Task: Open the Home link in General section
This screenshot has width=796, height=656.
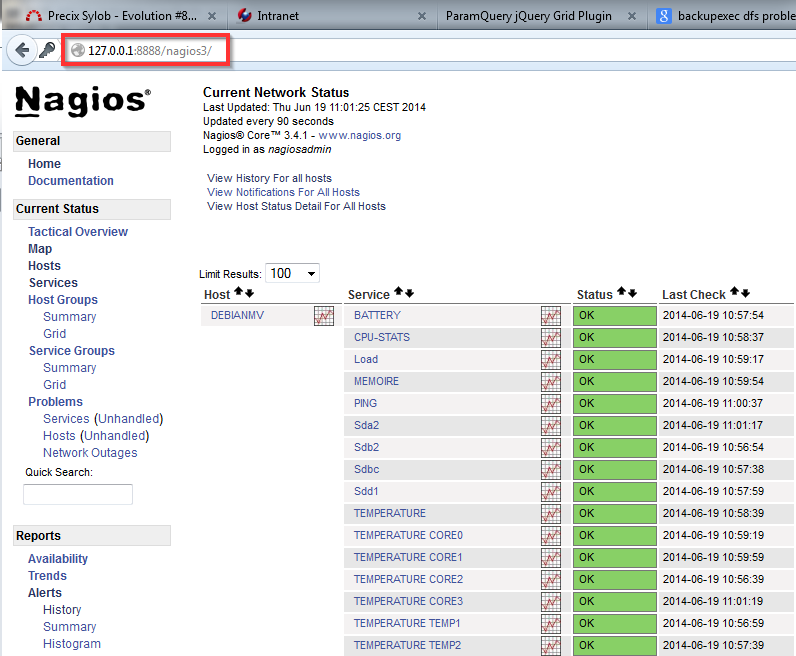Action: click(x=44, y=163)
